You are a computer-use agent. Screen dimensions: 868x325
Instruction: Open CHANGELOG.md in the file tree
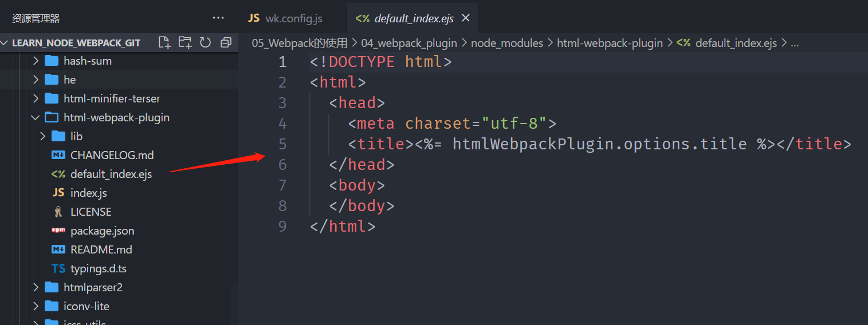[x=112, y=155]
